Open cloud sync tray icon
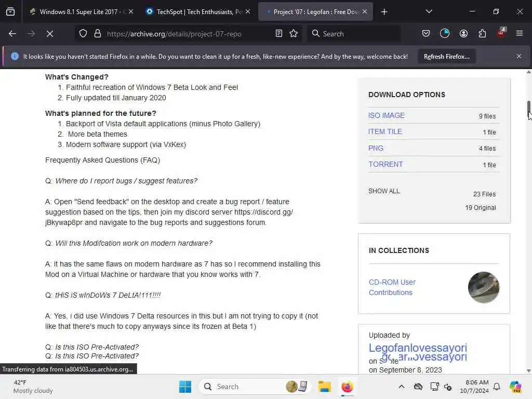The height and width of the screenshot is (399, 532). tap(418, 387)
